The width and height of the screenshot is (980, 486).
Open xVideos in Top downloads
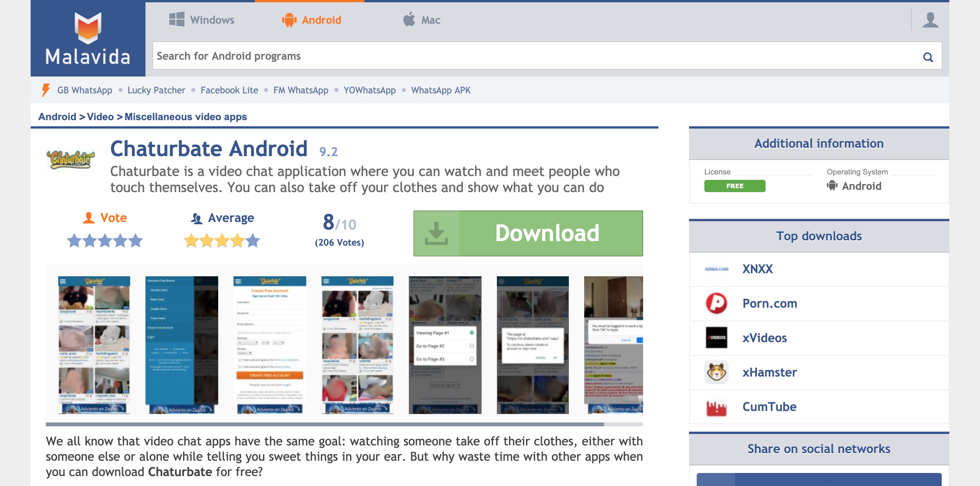[x=764, y=338]
